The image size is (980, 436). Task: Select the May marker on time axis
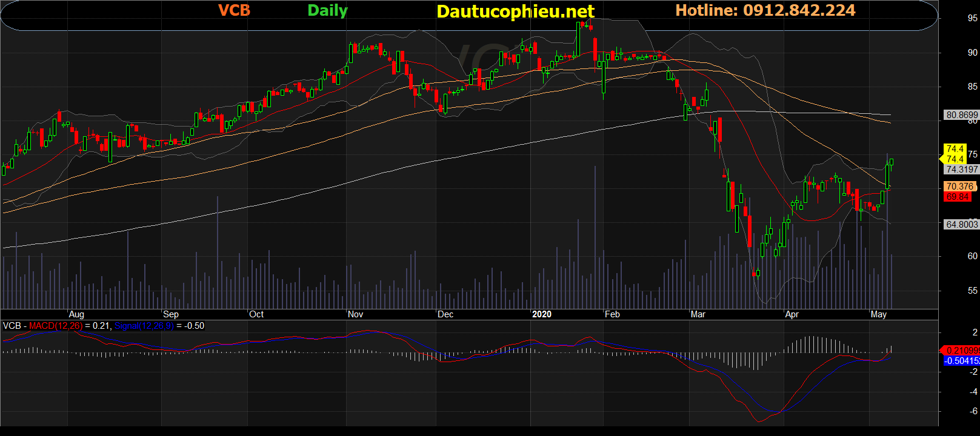[879, 314]
